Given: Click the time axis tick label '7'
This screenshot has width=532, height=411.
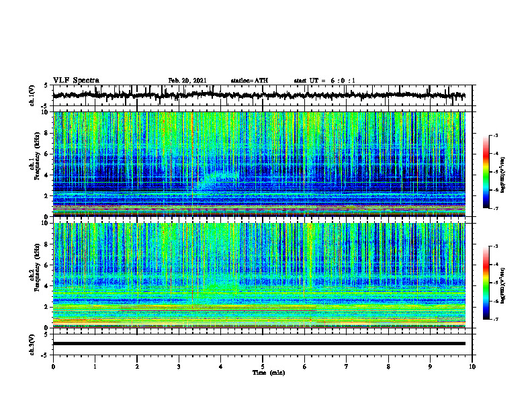Looking at the screenshot, I should (347, 367).
